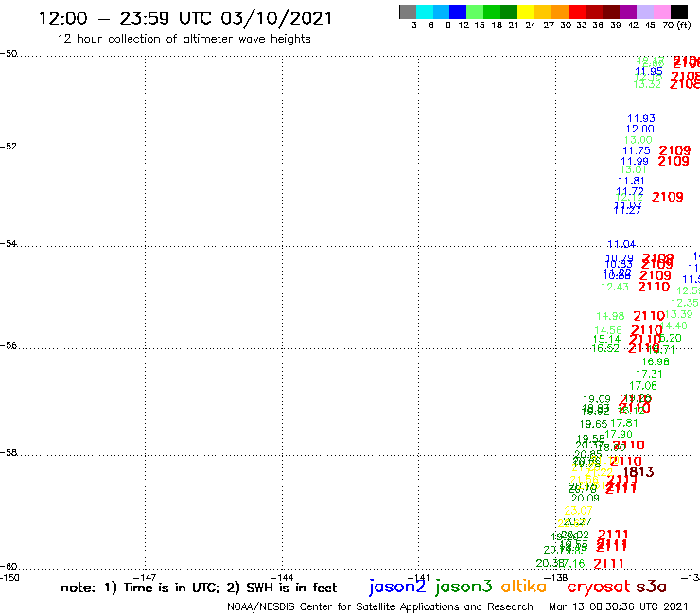Click the blue value 11.04 on the -54 line

pyautogui.click(x=621, y=244)
